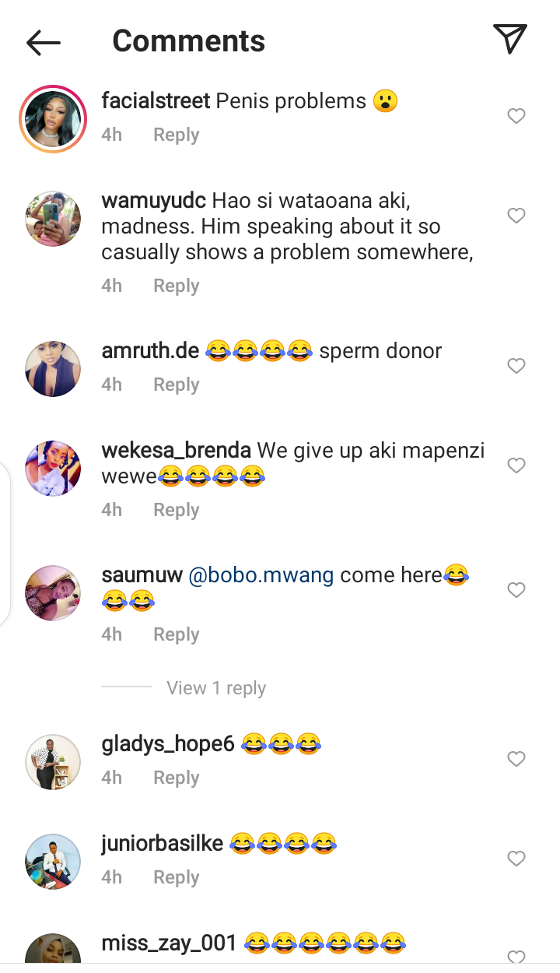Heart the saumuw comment
This screenshot has height=973, width=560.
click(x=516, y=590)
